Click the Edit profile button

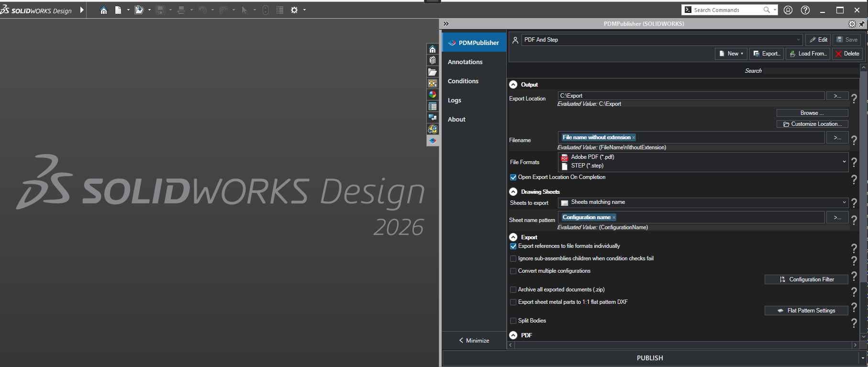pos(818,40)
